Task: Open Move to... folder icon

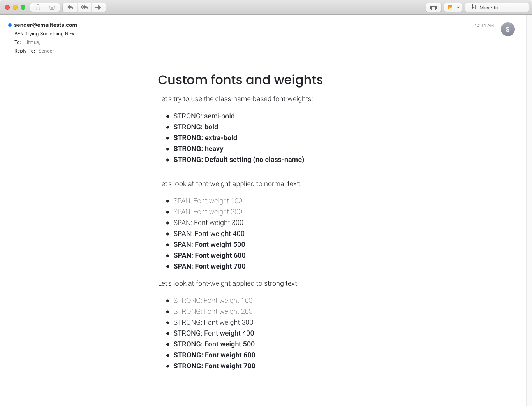Action: click(x=473, y=7)
